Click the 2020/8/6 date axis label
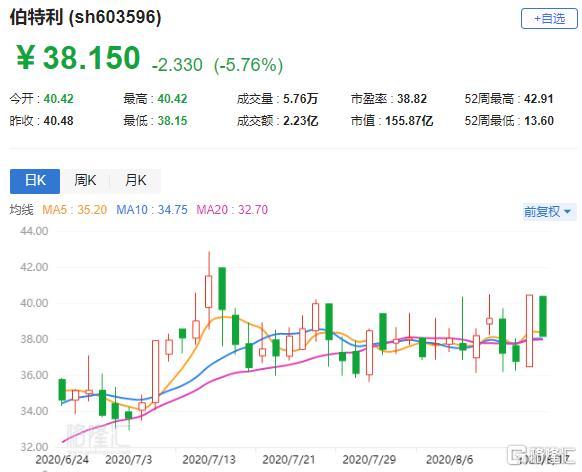The width and height of the screenshot is (582, 472). click(x=449, y=460)
